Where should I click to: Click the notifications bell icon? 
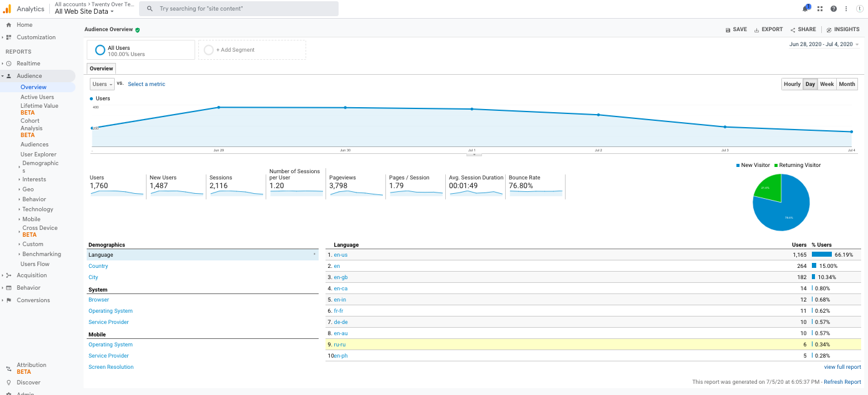(806, 9)
